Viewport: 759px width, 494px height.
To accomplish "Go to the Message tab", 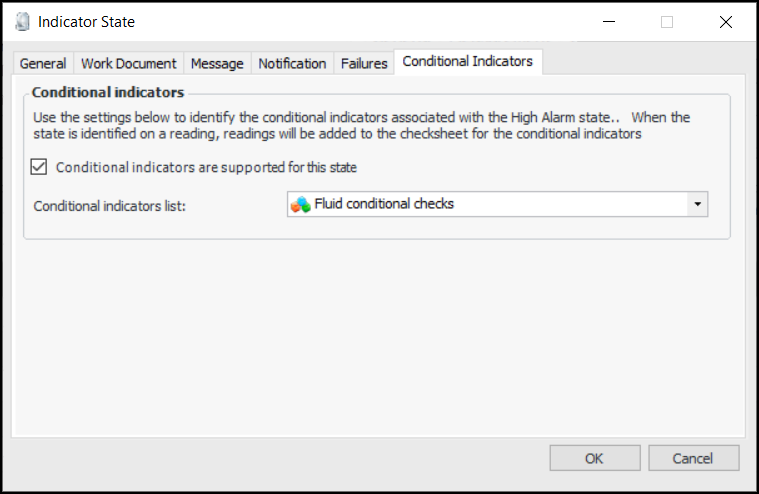I will click(217, 63).
